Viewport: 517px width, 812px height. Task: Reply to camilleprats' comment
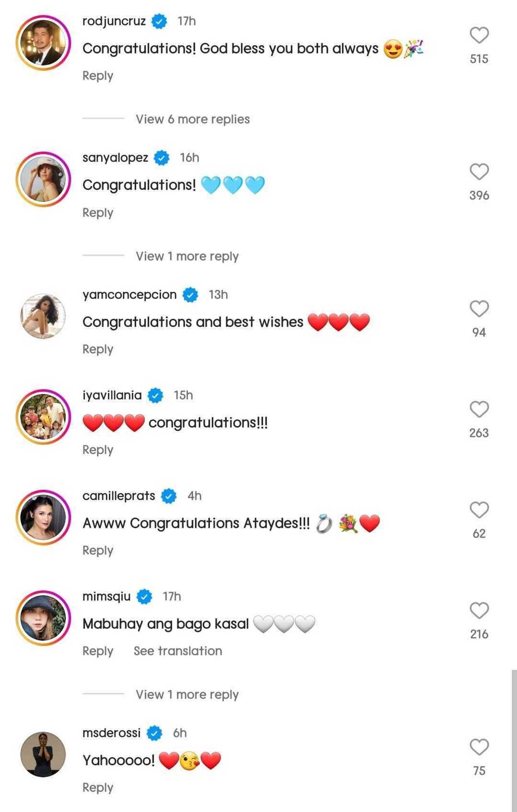point(98,550)
